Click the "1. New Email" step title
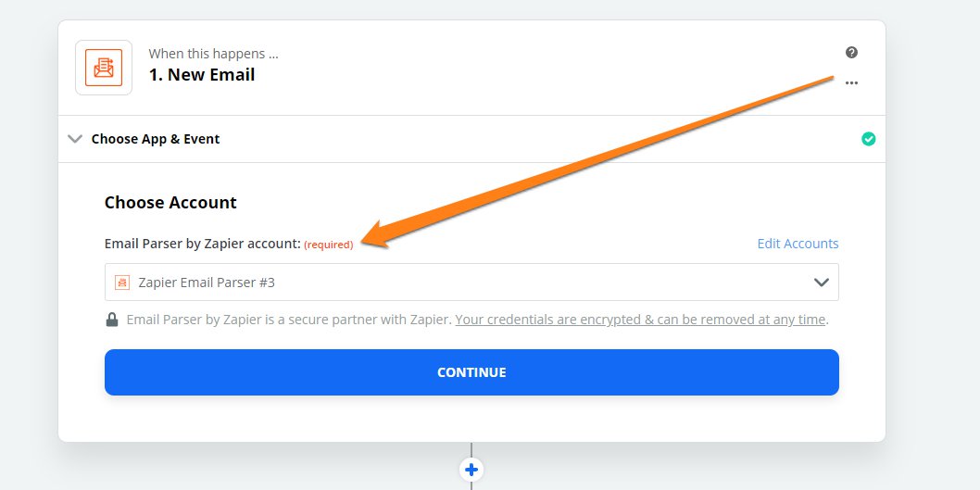The height and width of the screenshot is (490, 980). 202,75
